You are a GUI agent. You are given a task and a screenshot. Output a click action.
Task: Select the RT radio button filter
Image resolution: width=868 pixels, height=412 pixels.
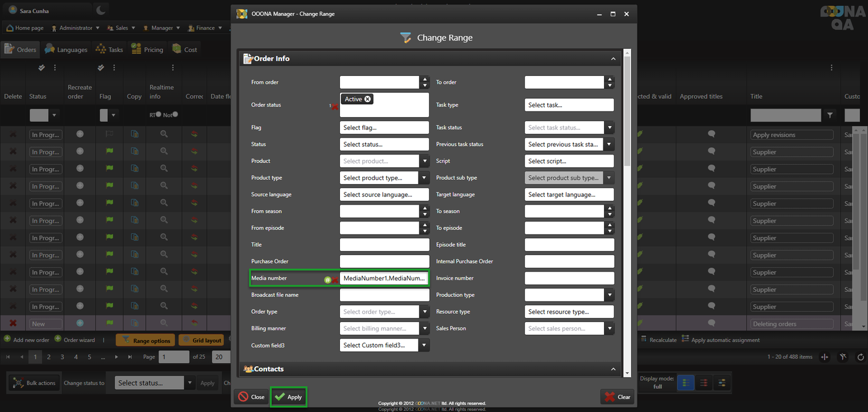coord(159,115)
